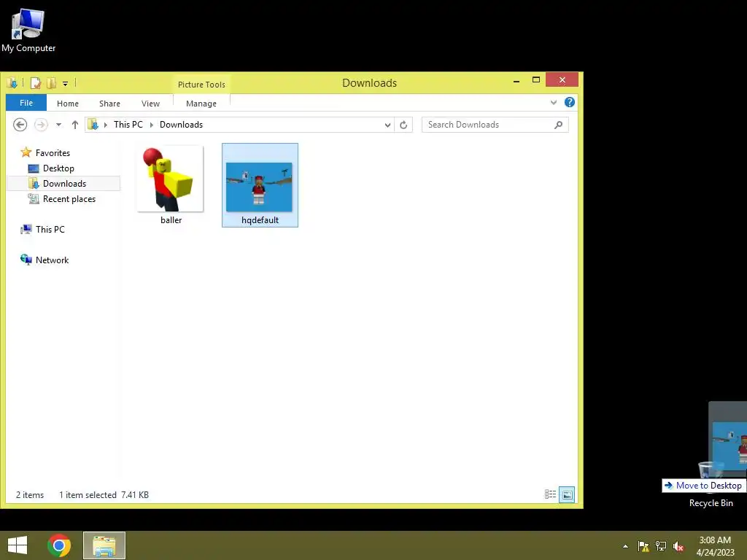The image size is (747, 560).
Task: Go back with the Back arrow
Action: click(x=20, y=125)
